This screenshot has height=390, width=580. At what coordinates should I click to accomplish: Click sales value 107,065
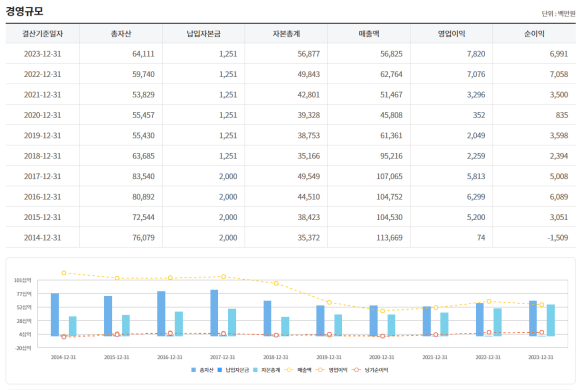[390, 176]
